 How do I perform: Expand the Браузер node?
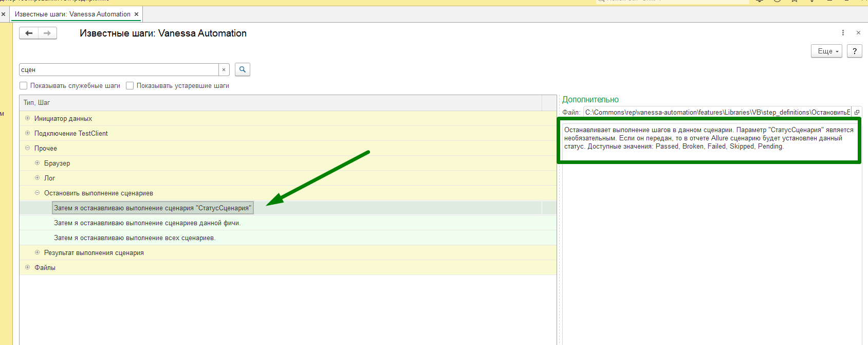pos(37,163)
